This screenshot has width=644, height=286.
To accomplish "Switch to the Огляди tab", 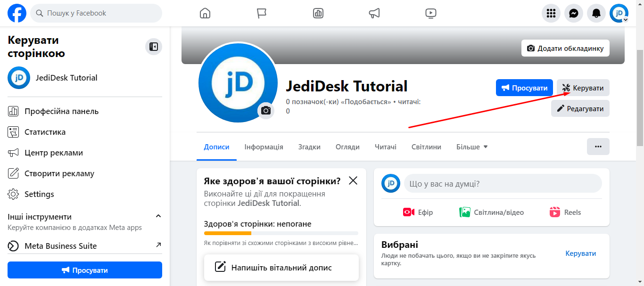I will 347,147.
